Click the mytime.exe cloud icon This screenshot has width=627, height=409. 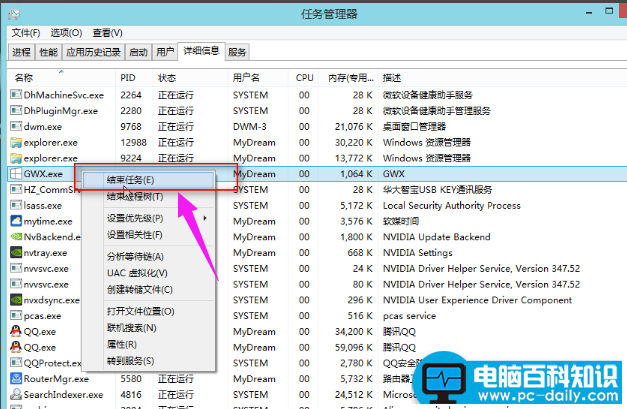pos(16,221)
